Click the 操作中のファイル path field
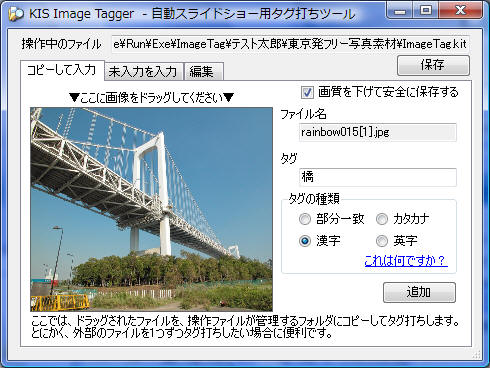490x368 pixels. tap(290, 44)
